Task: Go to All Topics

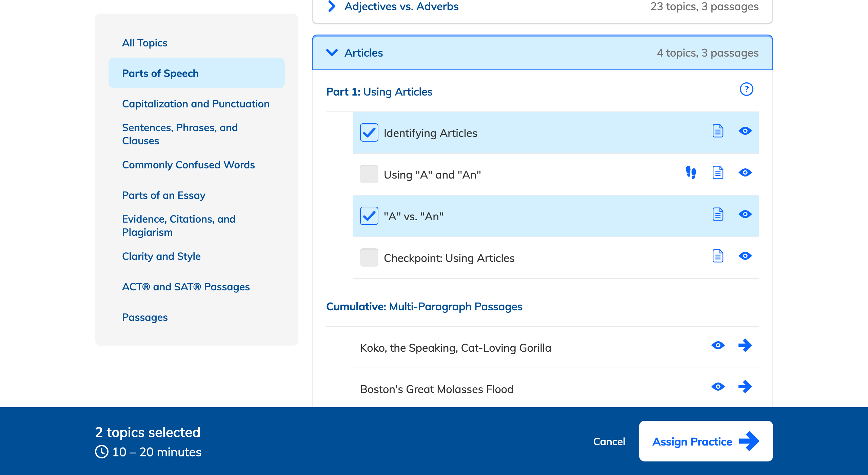Action: coord(144,43)
